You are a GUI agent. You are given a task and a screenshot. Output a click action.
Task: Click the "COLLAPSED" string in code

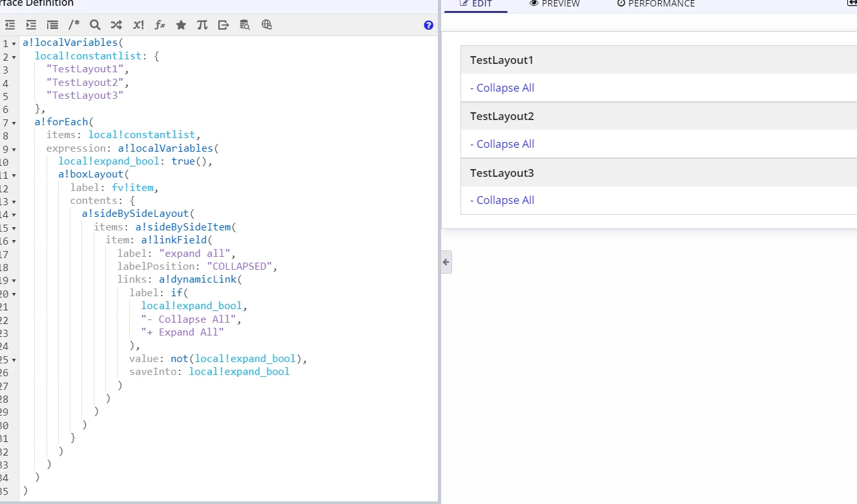coord(238,267)
